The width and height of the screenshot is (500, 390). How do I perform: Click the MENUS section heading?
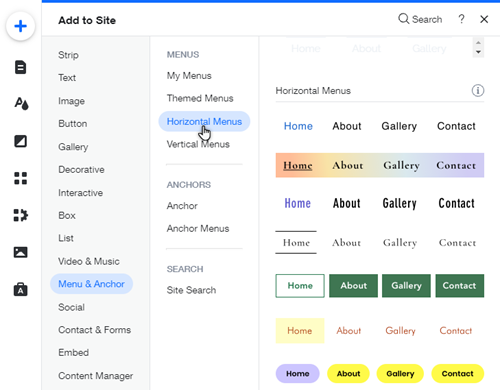point(183,54)
